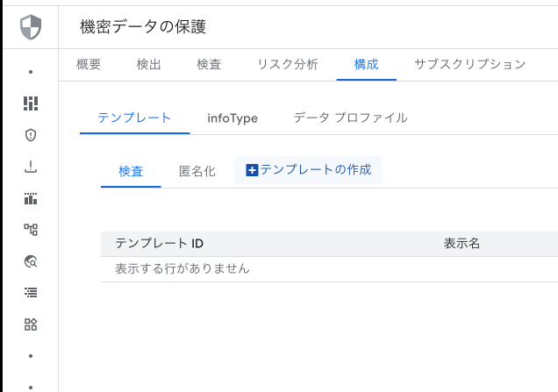Click the 表示名 column header
Image resolution: width=558 pixels, height=392 pixels.
coord(461,244)
